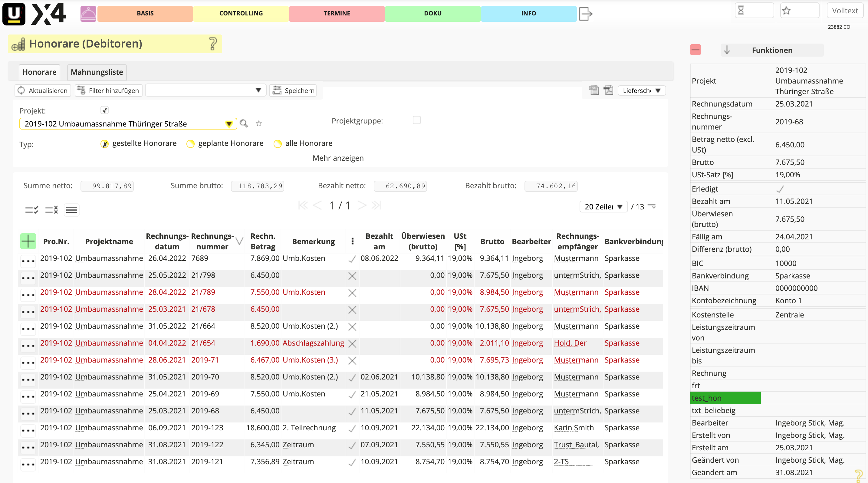This screenshot has height=483, width=868.
Task: Click the red minus collapse icon
Action: click(x=695, y=50)
